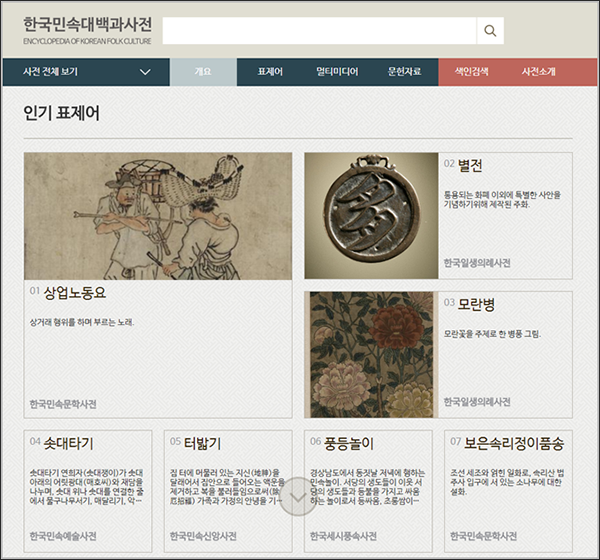
Task: Open the 표제어 menu item
Action: (x=270, y=72)
